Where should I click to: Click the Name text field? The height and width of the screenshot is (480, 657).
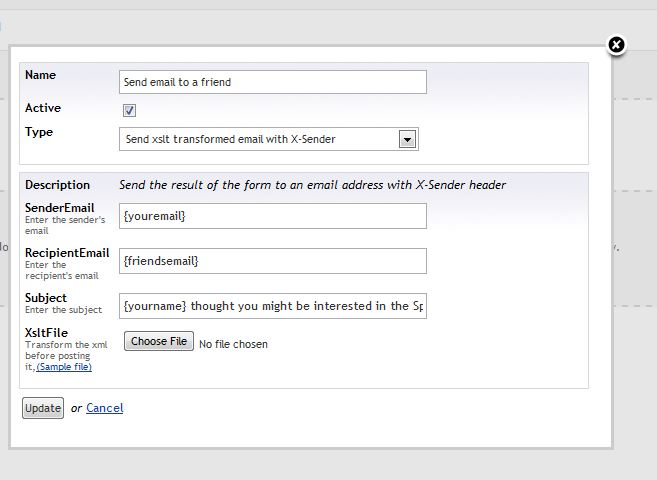tap(272, 82)
